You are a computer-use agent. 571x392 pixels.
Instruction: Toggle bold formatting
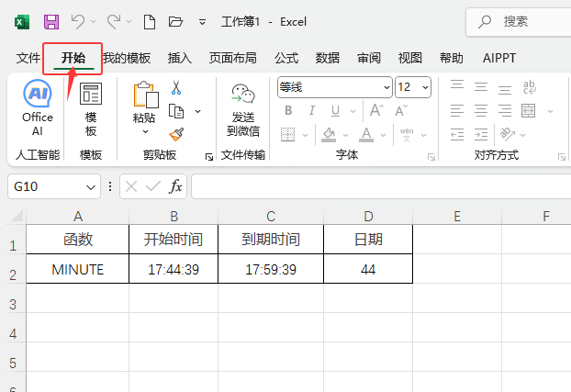point(288,110)
